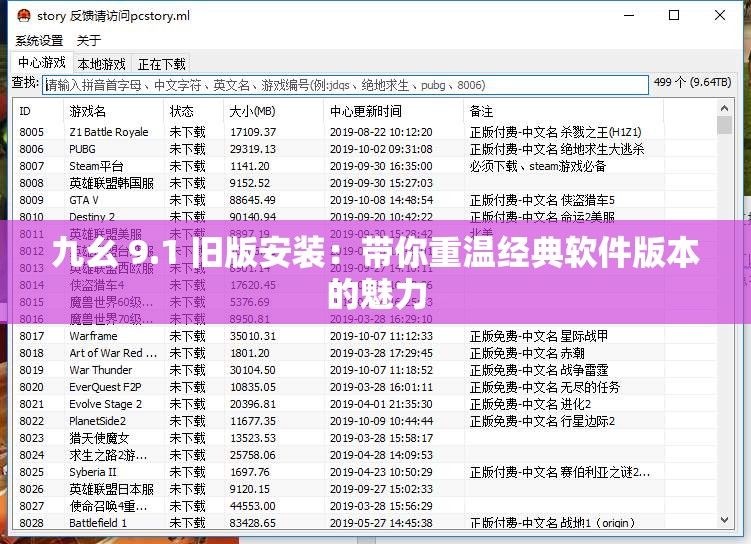Minimize the story window
The width and height of the screenshot is (751, 544).
(629, 15)
